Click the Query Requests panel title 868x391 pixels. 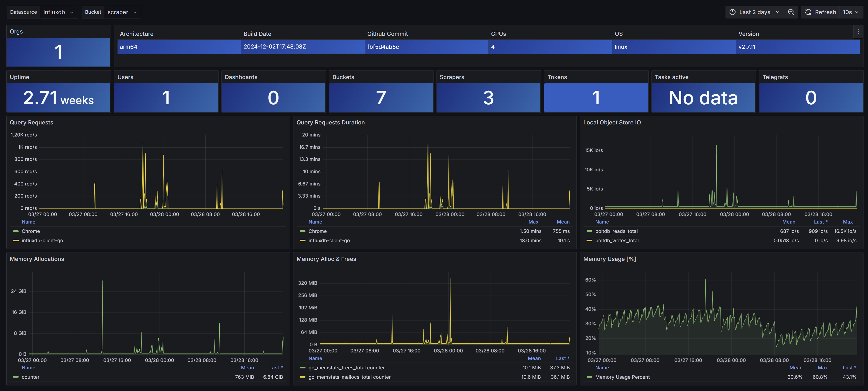pyautogui.click(x=31, y=123)
